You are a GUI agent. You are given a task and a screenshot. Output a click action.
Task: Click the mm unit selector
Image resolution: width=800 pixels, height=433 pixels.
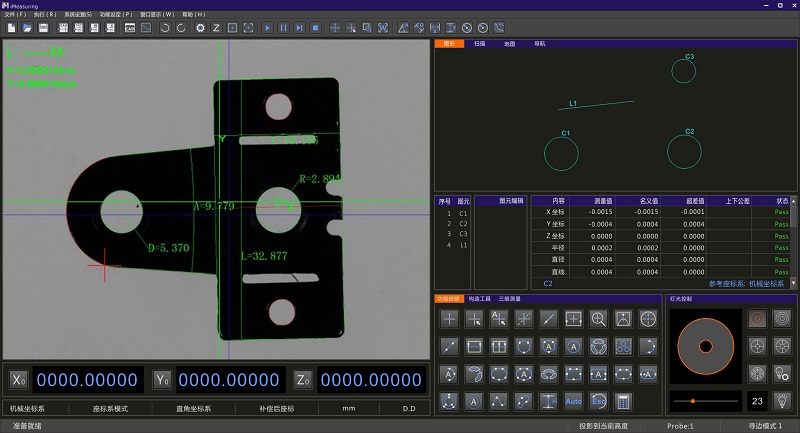click(349, 409)
